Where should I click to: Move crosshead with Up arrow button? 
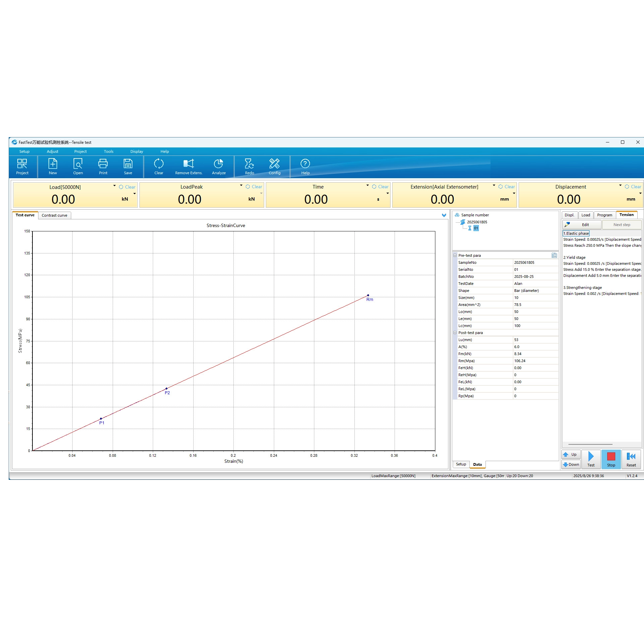[x=570, y=454]
